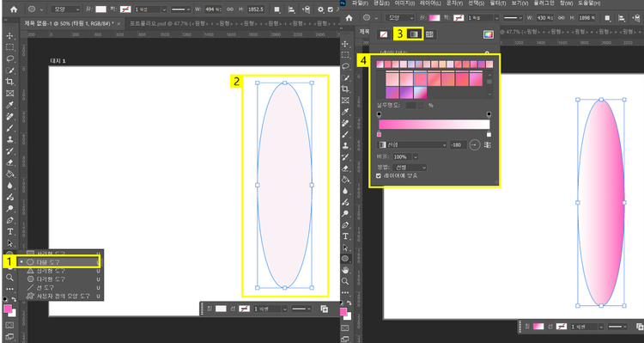Select Move tool in left window toolbar
This screenshot has width=644, height=343.
pyautogui.click(x=9, y=36)
